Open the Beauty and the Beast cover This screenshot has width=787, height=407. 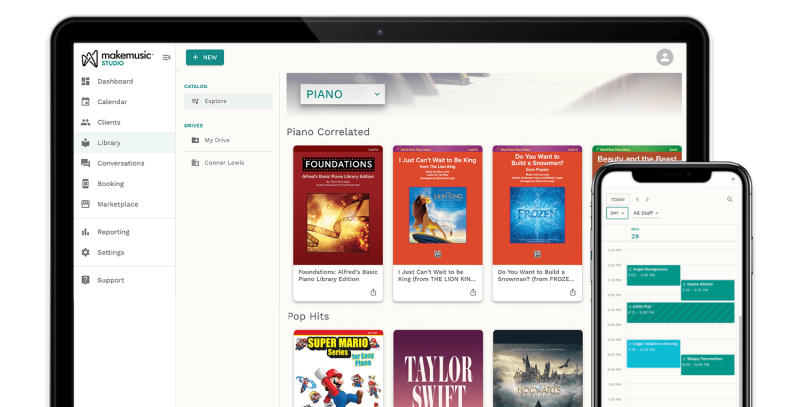(637, 155)
